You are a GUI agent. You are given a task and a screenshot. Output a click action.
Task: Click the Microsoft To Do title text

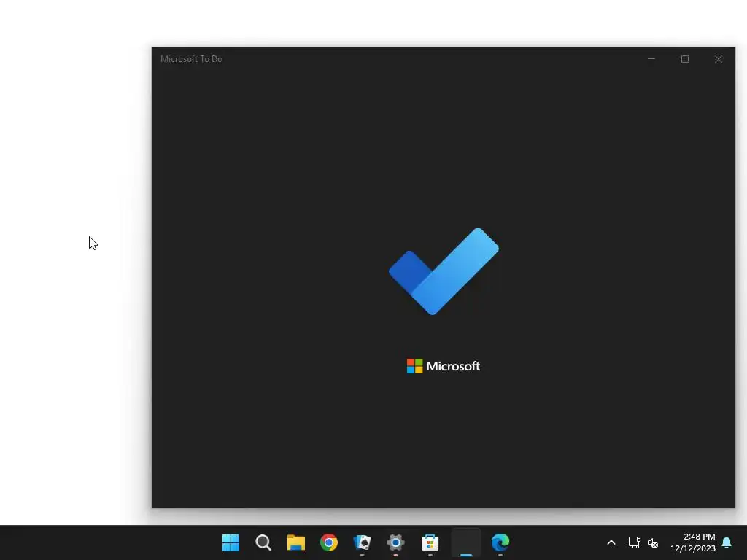point(192,59)
